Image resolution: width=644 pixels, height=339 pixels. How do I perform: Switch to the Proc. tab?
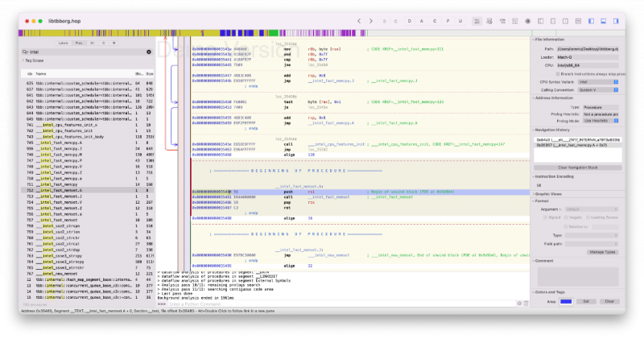pos(79,42)
